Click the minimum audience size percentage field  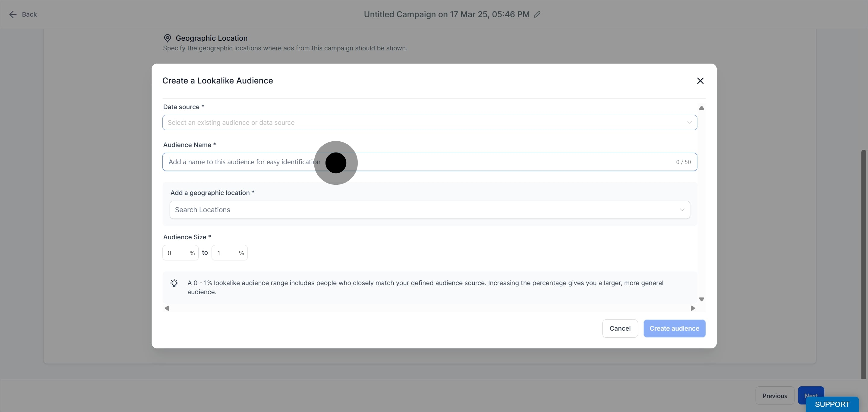point(180,253)
